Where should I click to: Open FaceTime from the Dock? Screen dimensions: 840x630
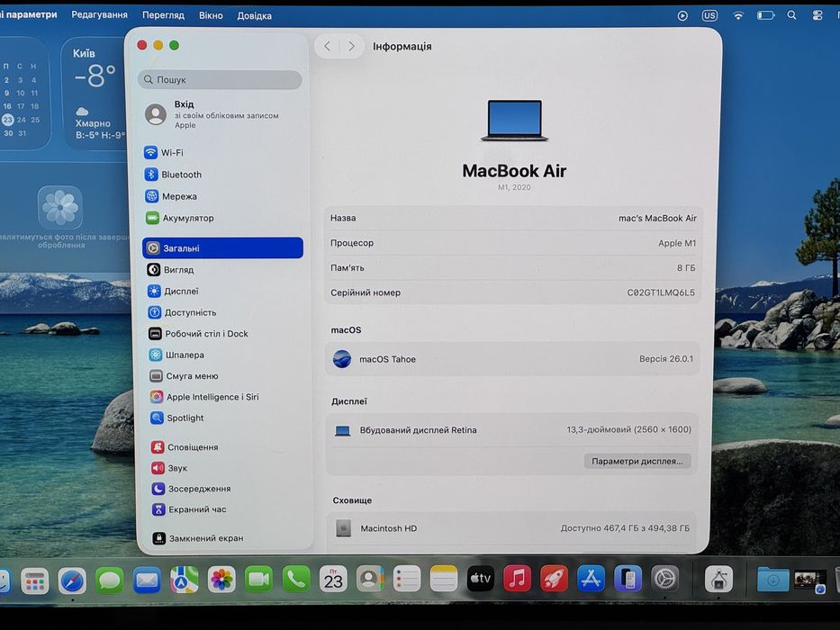click(258, 579)
